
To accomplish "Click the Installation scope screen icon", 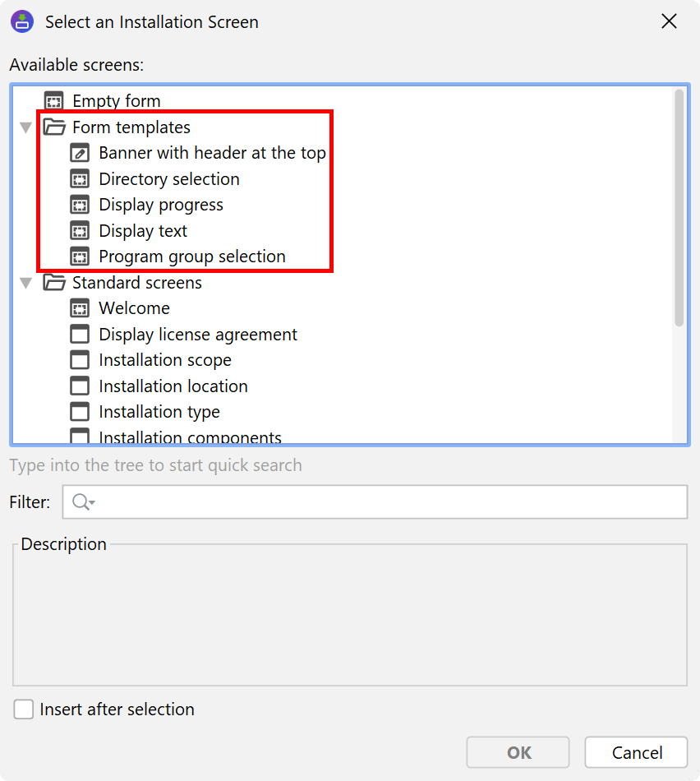I will 80,360.
